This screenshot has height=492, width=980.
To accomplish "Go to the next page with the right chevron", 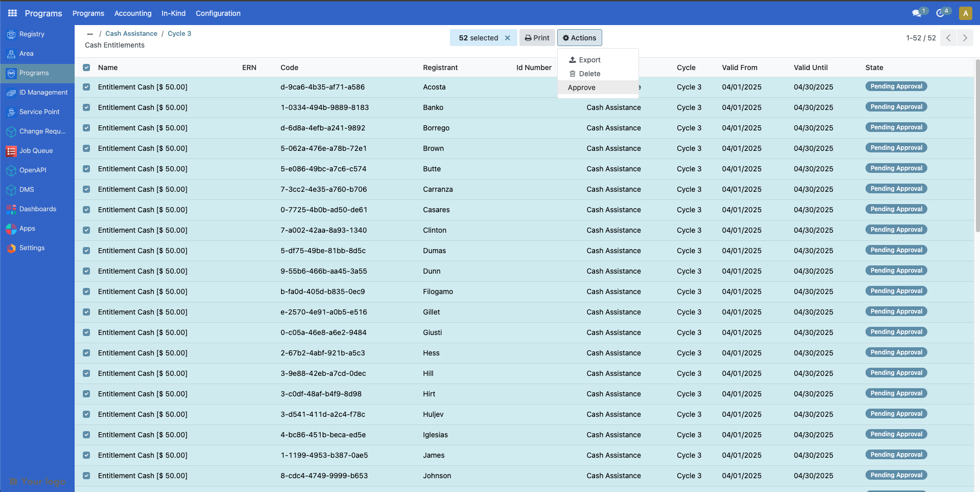I will tap(965, 37).
